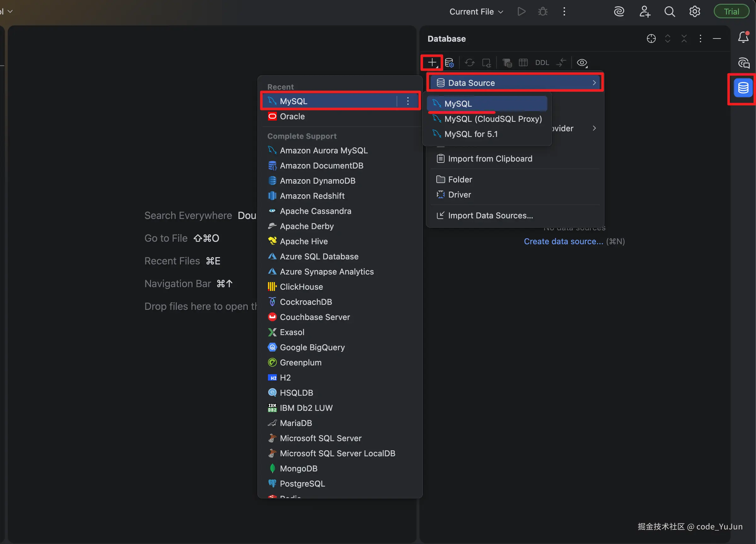Click the Refresh icon in Database toolbar

point(469,62)
